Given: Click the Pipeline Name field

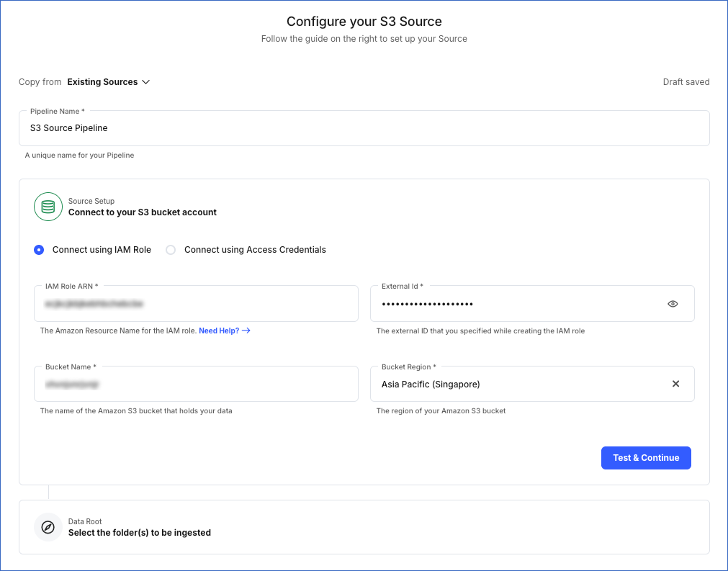Looking at the screenshot, I should point(364,128).
